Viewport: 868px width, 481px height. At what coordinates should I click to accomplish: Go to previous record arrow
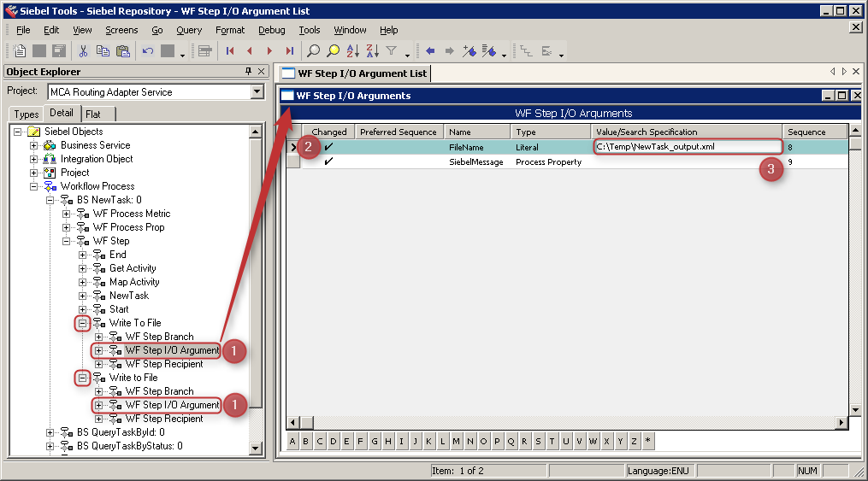point(250,51)
